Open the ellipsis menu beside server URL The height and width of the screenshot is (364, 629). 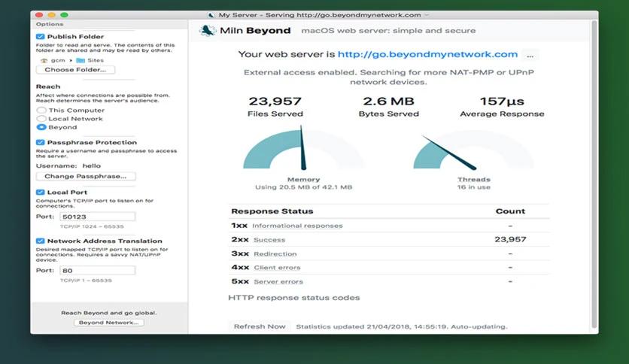click(530, 56)
